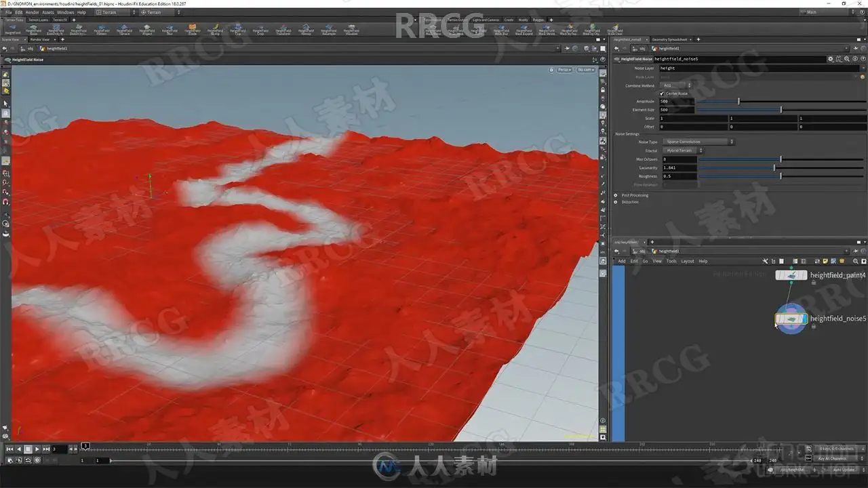Open the Noise Type dropdown

[697, 142]
